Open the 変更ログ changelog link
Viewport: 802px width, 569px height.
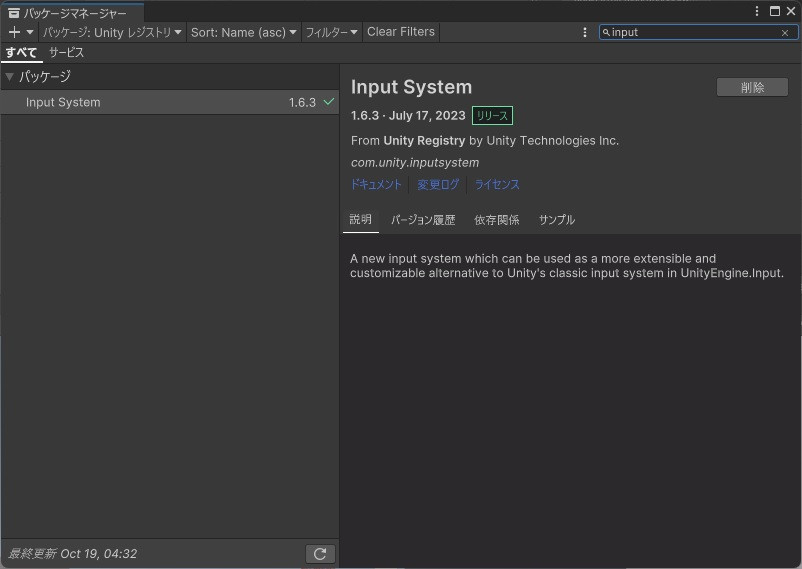(x=438, y=184)
